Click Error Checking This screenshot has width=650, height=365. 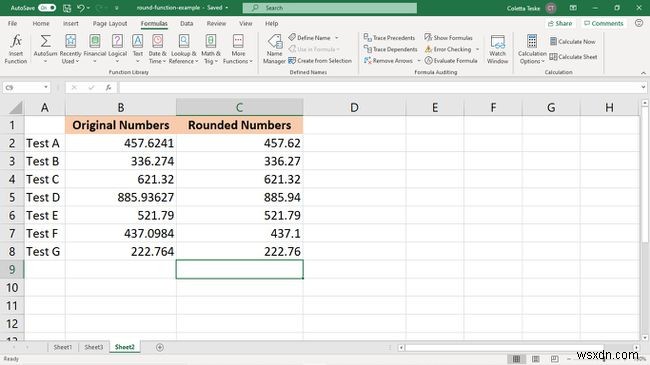448,49
